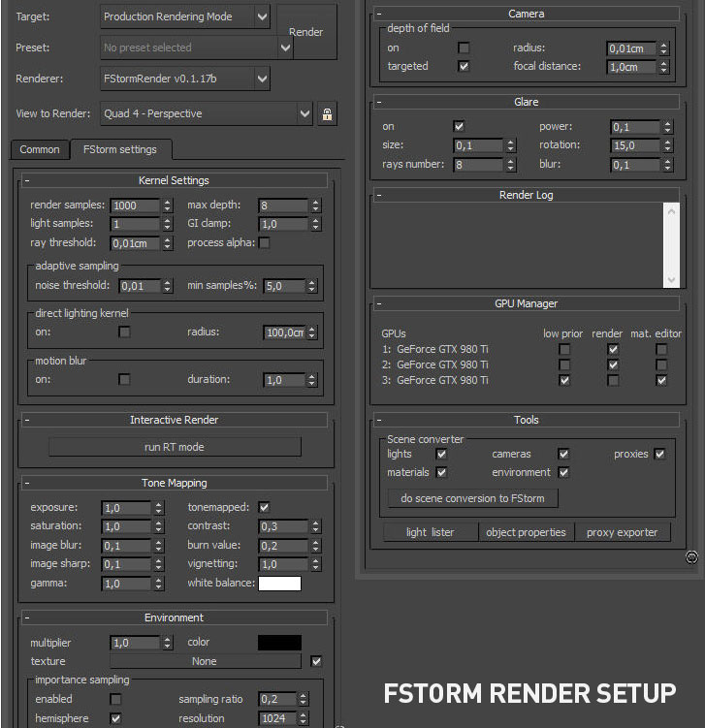The width and height of the screenshot is (705, 728).
Task: Enable motion blur checkbox
Action: click(124, 380)
